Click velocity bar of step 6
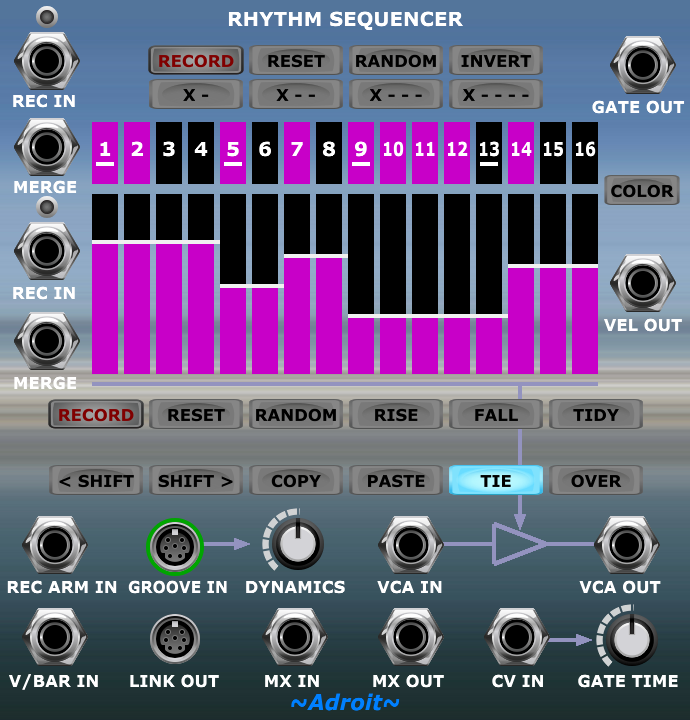 coord(265,284)
